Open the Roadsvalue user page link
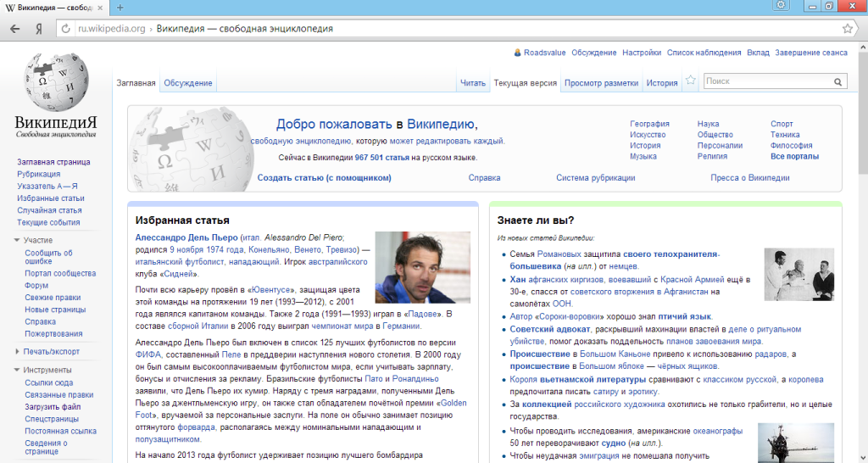Screen dimensions: 868x463 click(545, 53)
